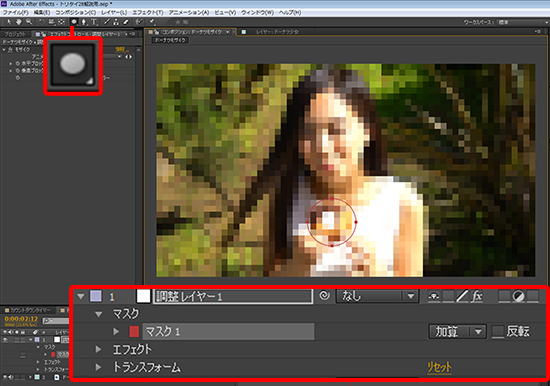Select the Pen tool

point(84,22)
